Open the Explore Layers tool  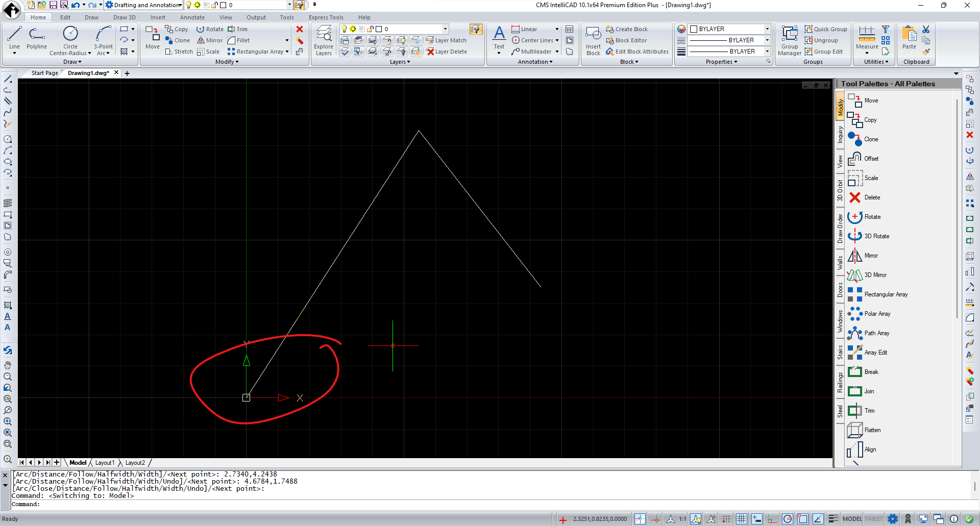[324, 40]
